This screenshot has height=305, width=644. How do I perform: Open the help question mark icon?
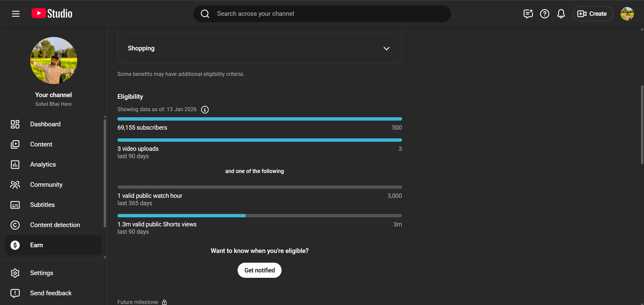pyautogui.click(x=544, y=14)
